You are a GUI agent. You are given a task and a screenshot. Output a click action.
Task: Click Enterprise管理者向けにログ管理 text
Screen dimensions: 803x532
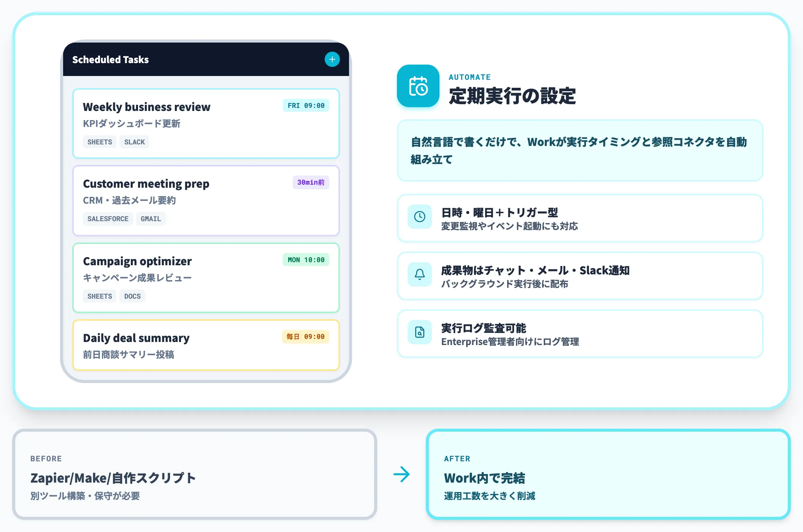[510, 342]
